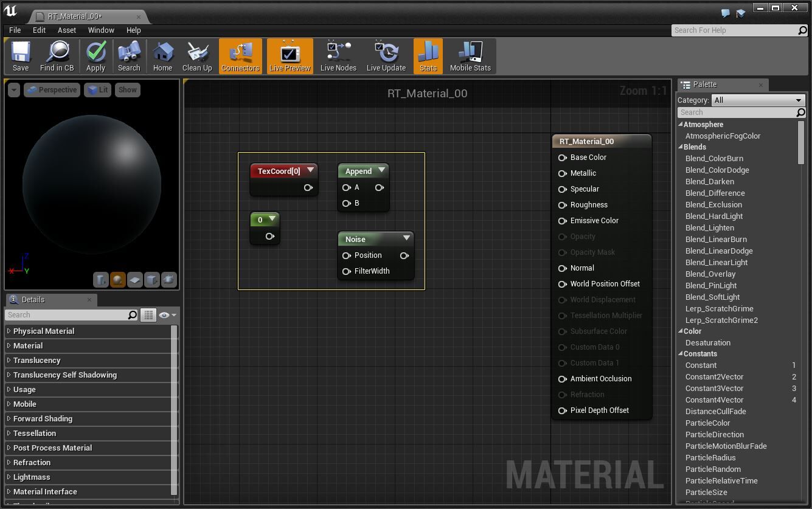Open the Palette Category dropdown
The width and height of the screenshot is (812, 509).
click(x=758, y=100)
